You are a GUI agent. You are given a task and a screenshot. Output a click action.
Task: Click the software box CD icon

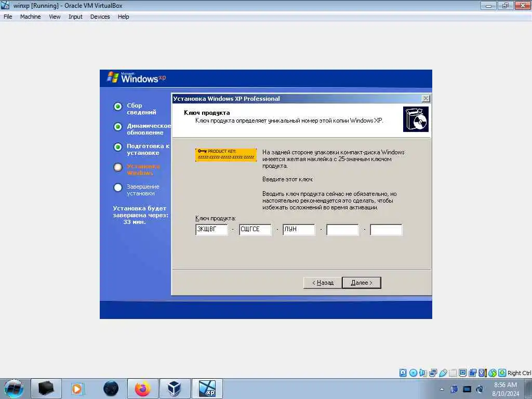click(x=416, y=119)
